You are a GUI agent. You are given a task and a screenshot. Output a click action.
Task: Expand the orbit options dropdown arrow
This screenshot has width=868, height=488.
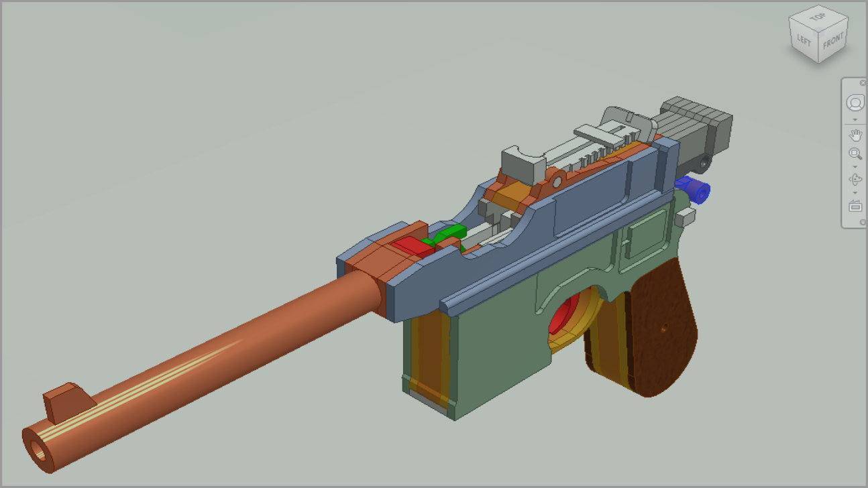(x=855, y=192)
